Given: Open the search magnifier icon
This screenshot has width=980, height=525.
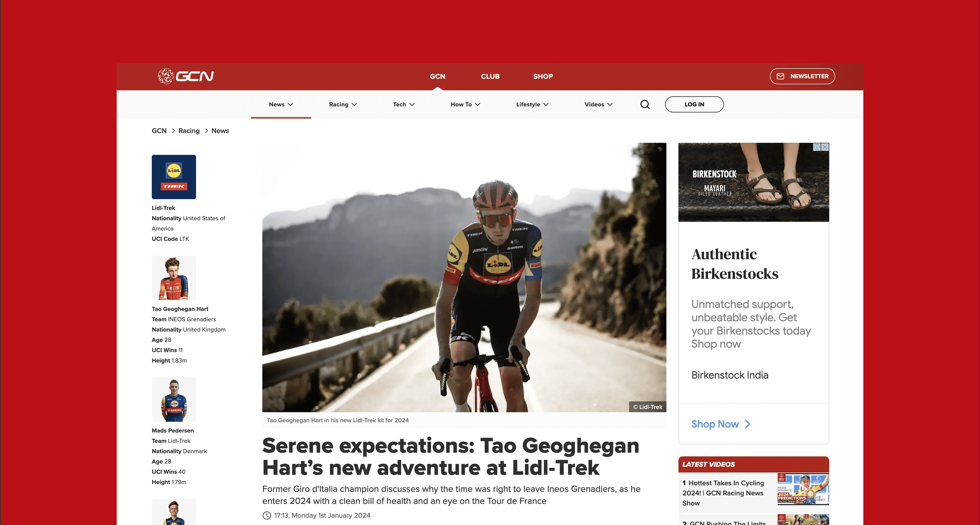Looking at the screenshot, I should point(645,104).
